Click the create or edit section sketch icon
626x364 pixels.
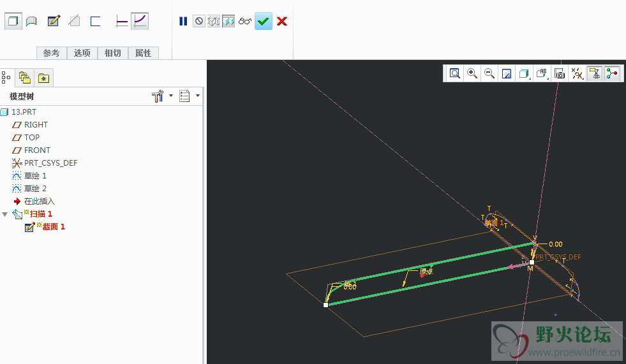coord(54,21)
